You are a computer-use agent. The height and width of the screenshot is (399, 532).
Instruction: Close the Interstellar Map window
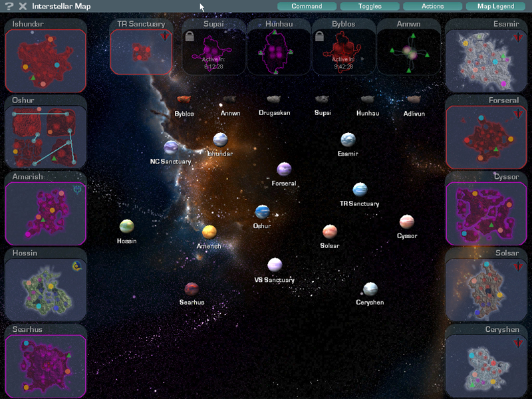click(x=23, y=6)
